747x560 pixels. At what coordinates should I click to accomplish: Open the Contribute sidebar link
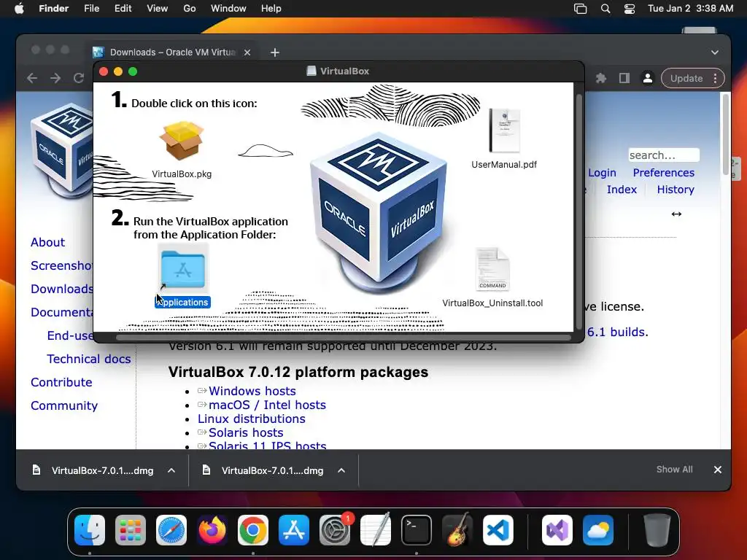click(61, 382)
